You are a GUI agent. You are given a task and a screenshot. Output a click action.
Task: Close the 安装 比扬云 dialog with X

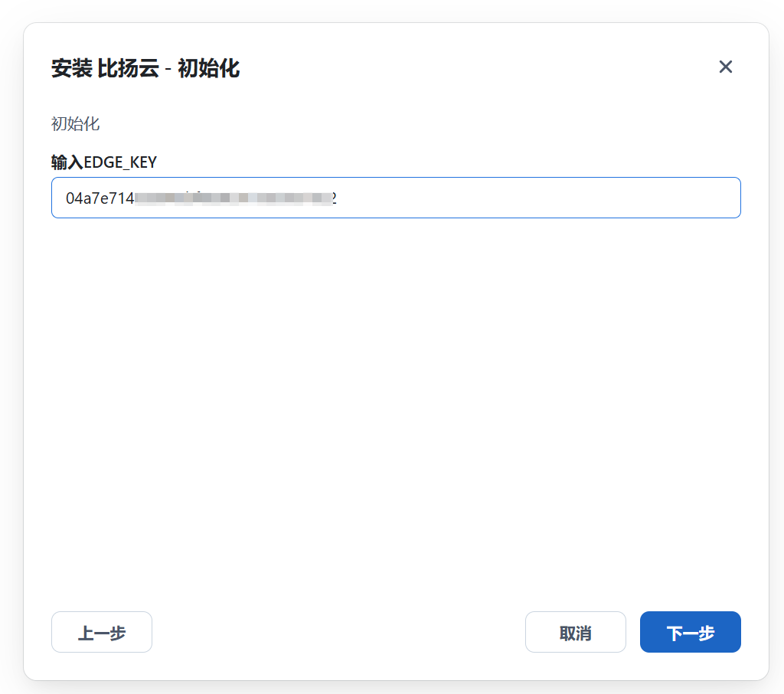(726, 67)
